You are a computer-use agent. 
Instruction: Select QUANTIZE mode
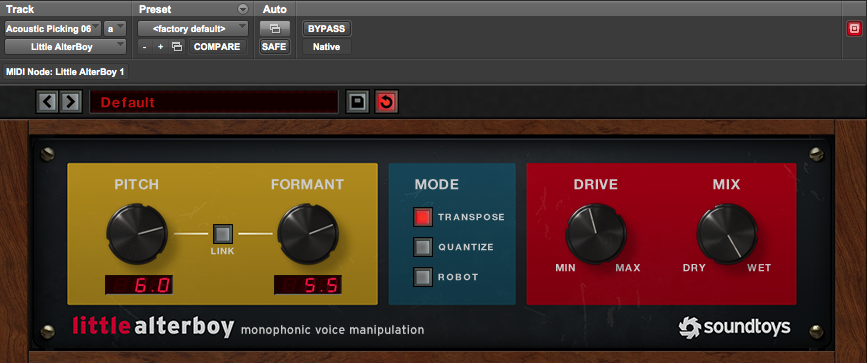423,247
